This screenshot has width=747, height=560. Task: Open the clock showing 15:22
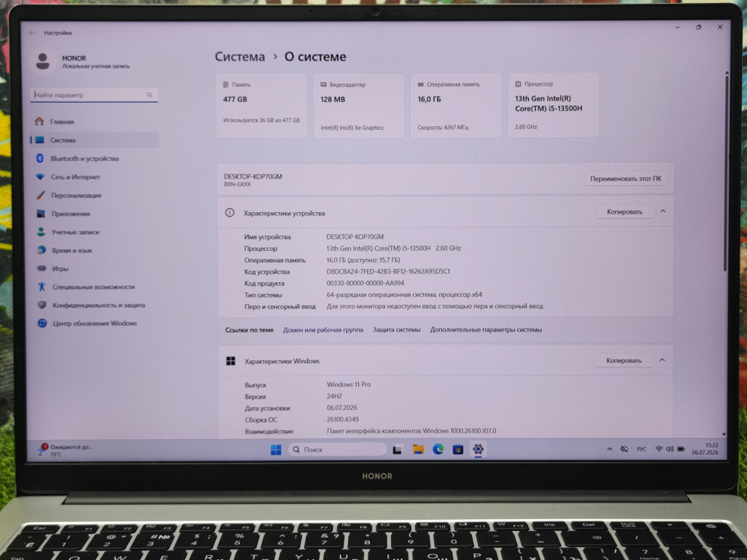705,449
